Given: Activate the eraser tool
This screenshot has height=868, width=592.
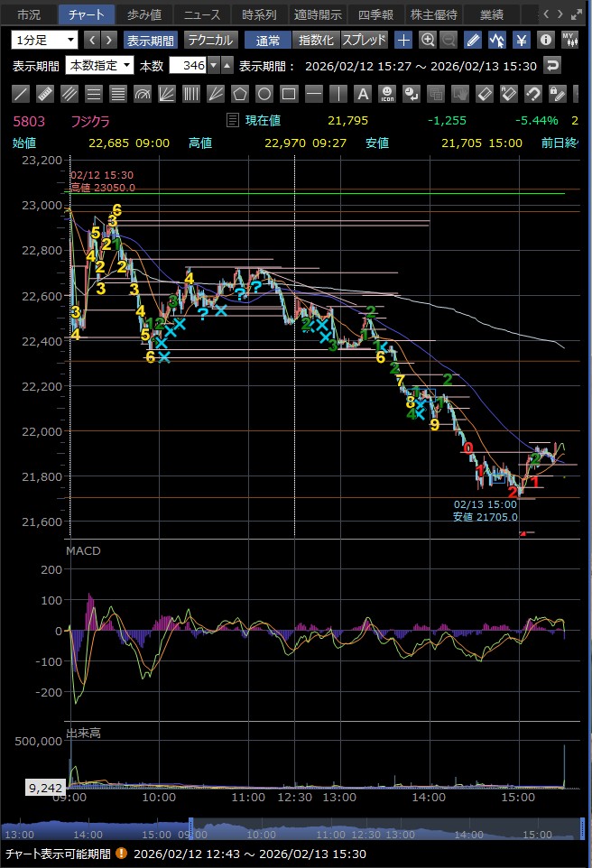Looking at the screenshot, I should tap(484, 94).
